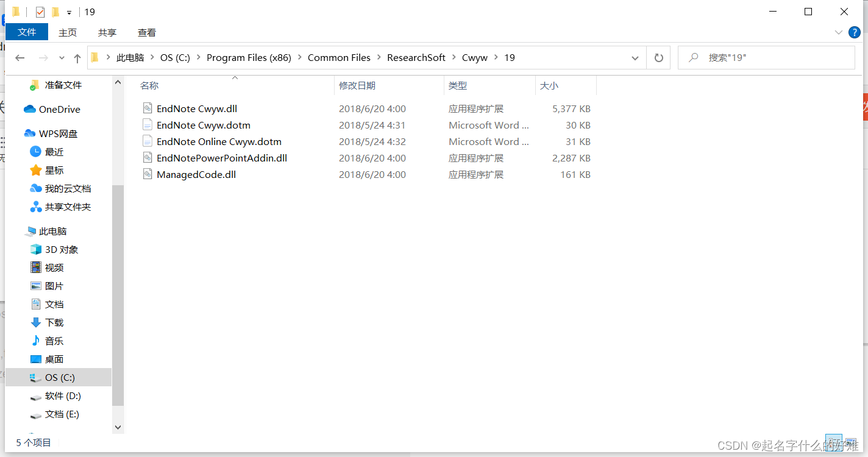
Task: Click the EndNote Online Cwyw.dotm file name
Action: (x=219, y=142)
